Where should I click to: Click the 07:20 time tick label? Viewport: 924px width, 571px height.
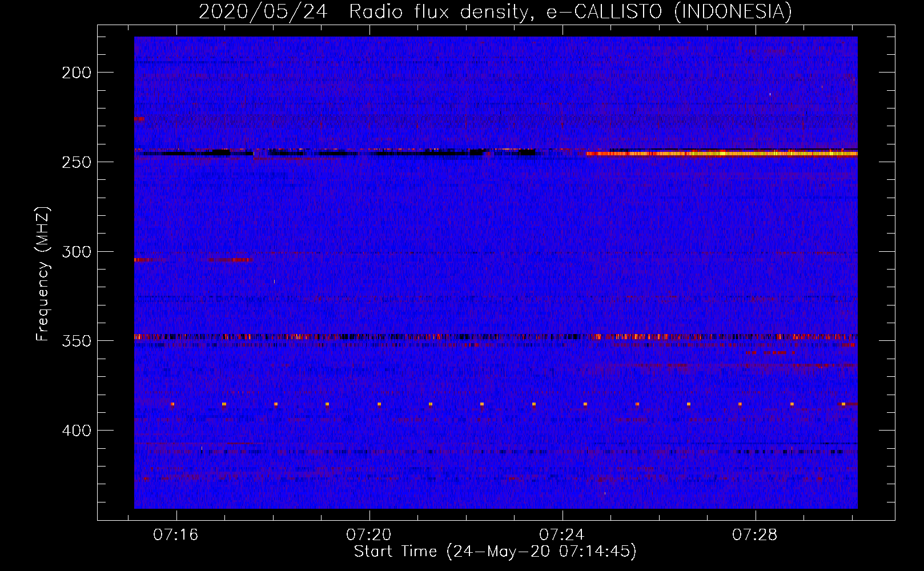coord(369,535)
